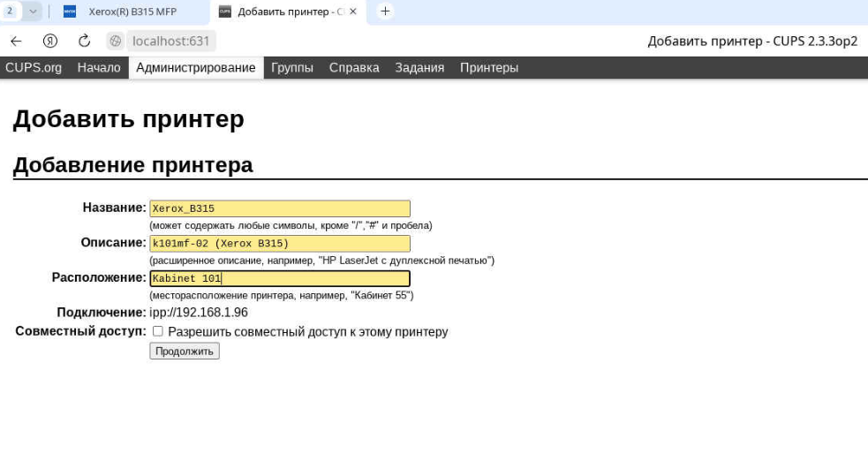Image resolution: width=868 pixels, height=469 pixels.
Task: Reload the page with the refresh icon
Action: click(x=84, y=41)
